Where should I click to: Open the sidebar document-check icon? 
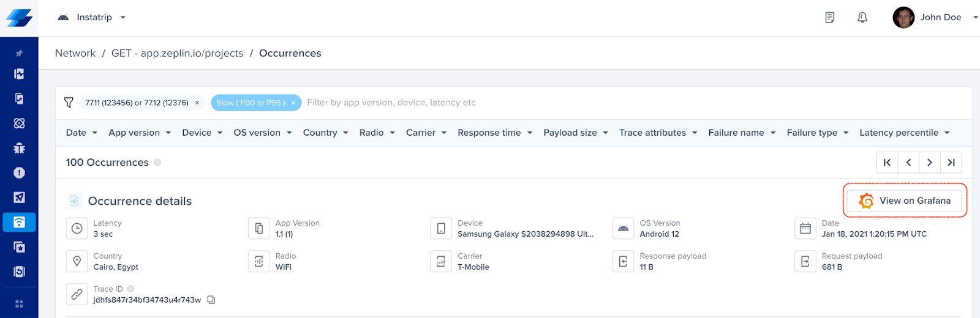[x=19, y=98]
